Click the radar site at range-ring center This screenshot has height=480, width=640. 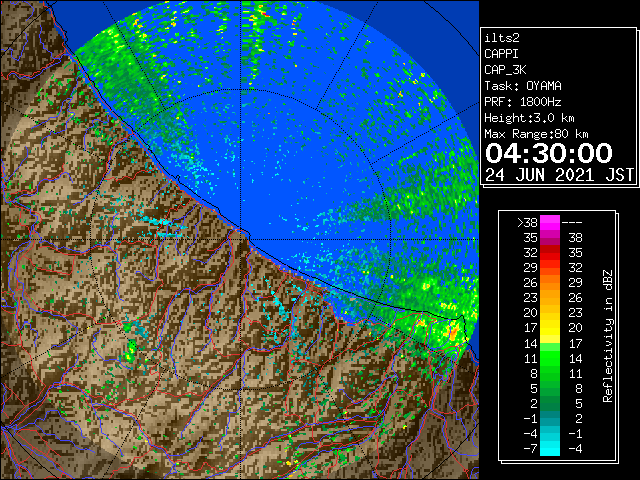coord(241,240)
